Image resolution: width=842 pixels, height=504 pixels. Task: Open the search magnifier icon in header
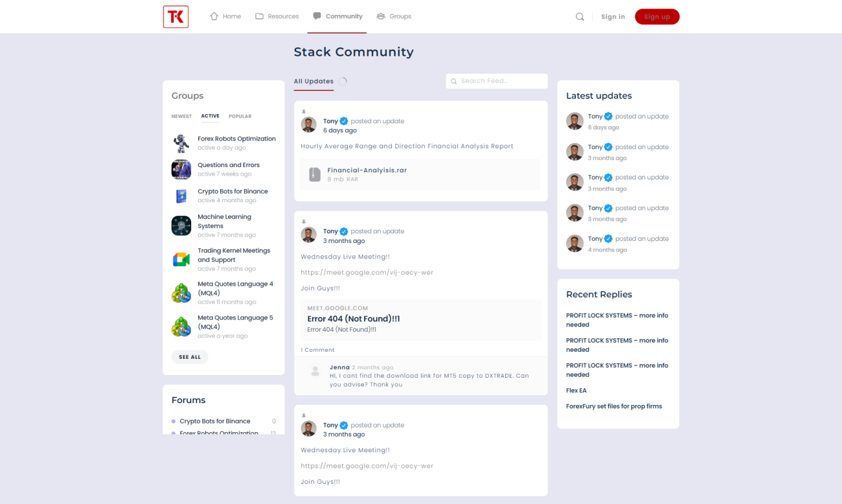pos(580,17)
